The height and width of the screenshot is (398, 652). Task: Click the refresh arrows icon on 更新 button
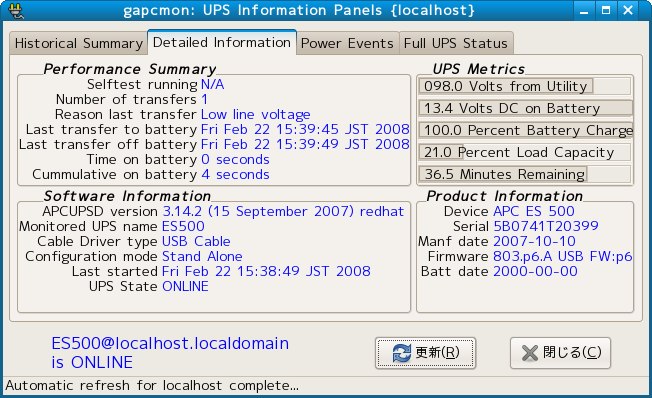click(401, 353)
